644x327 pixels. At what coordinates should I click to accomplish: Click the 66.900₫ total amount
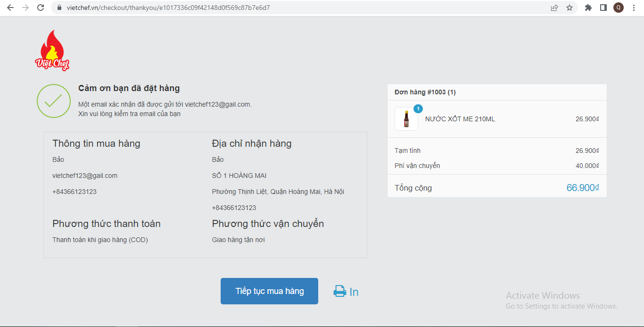tap(582, 188)
